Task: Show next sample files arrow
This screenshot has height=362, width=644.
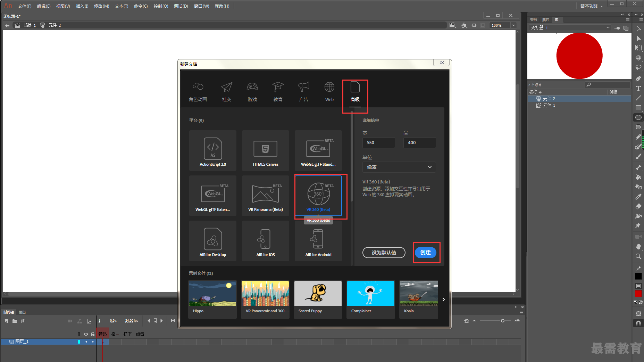Action: click(x=443, y=299)
